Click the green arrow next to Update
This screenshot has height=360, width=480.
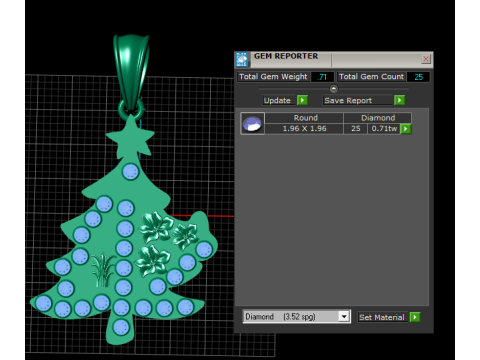pos(302,100)
